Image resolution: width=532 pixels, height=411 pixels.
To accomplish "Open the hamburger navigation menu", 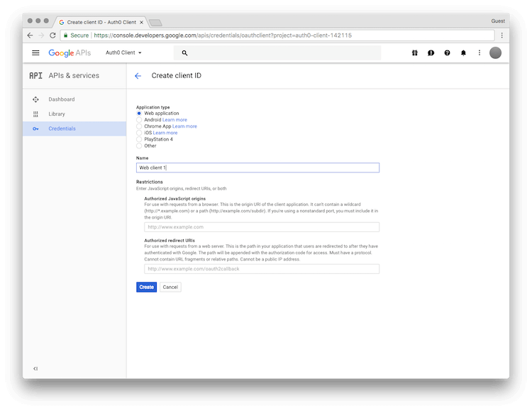I will 35,53.
